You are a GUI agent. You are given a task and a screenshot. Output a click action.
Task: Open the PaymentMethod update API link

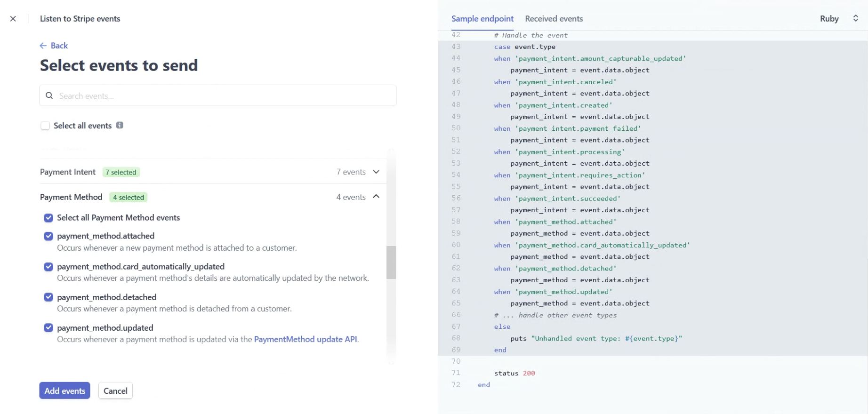(305, 339)
